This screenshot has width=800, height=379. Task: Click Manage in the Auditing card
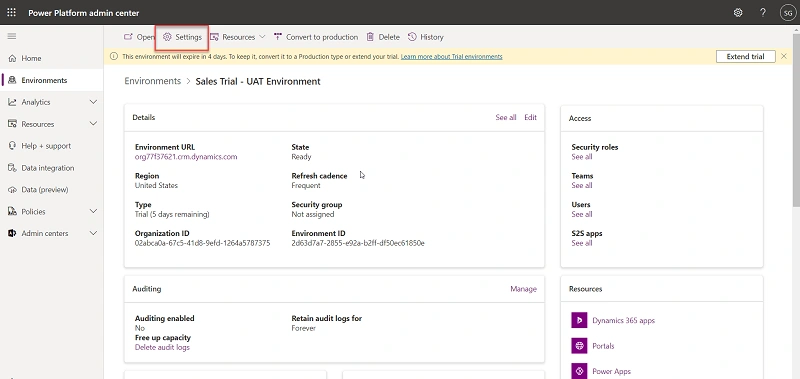click(523, 289)
